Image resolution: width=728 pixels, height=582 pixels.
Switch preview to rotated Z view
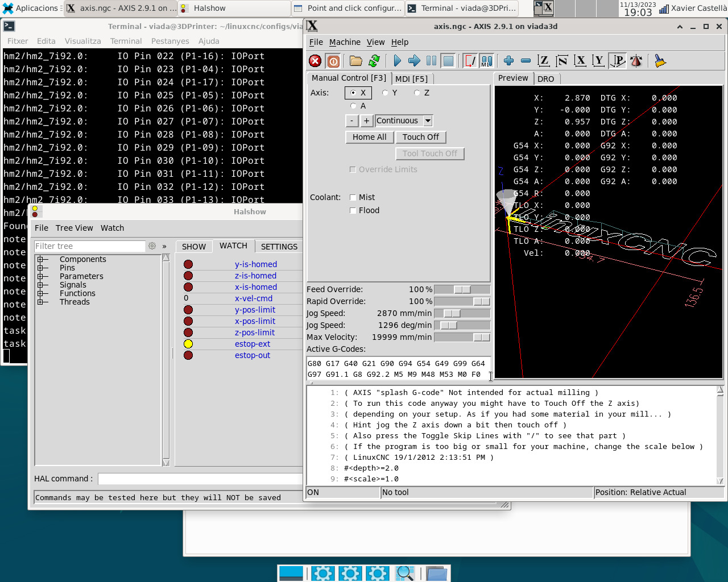(x=562, y=61)
